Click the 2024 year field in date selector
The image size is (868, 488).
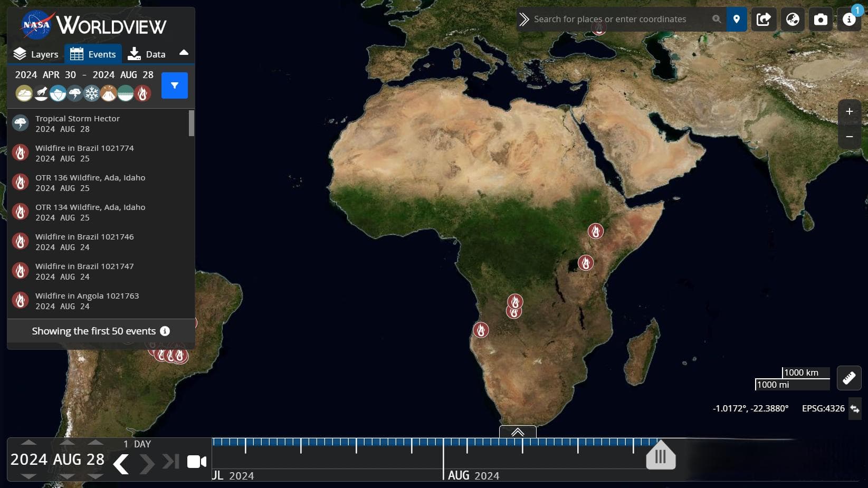29,460
